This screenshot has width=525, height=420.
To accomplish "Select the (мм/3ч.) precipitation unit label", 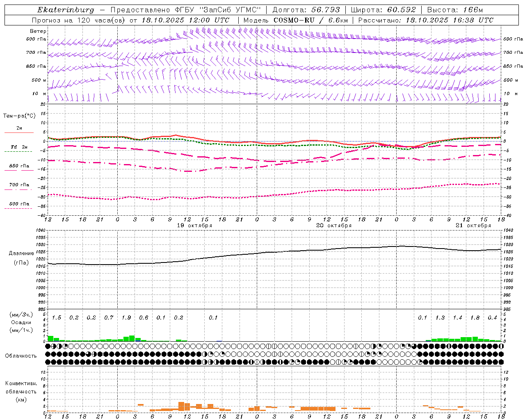I will (x=21, y=315).
